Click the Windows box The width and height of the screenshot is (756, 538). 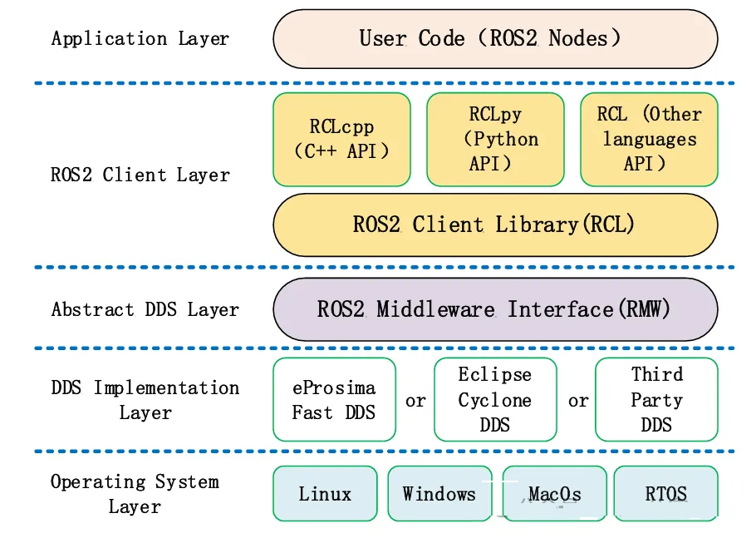tap(439, 494)
